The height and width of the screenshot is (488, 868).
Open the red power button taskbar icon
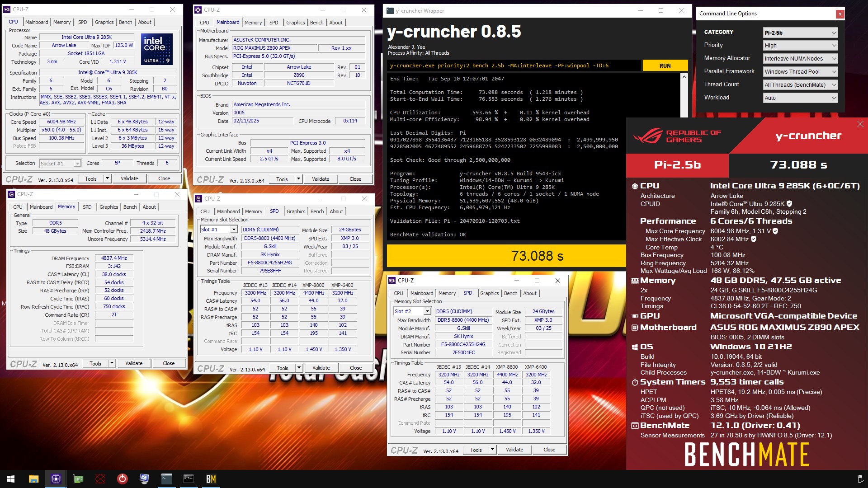click(122, 479)
